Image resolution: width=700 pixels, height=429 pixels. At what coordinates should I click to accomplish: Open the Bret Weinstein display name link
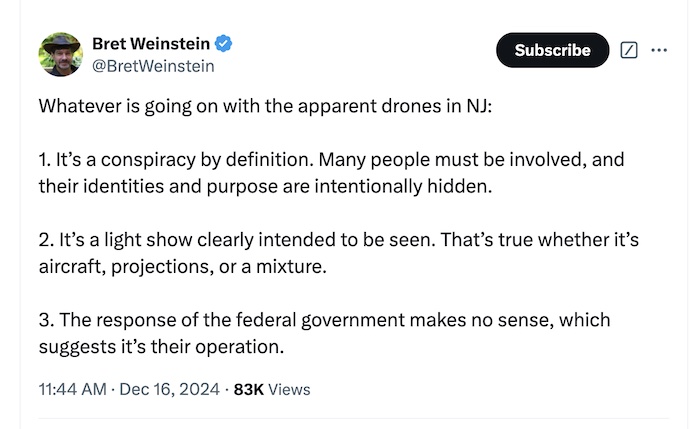point(151,43)
